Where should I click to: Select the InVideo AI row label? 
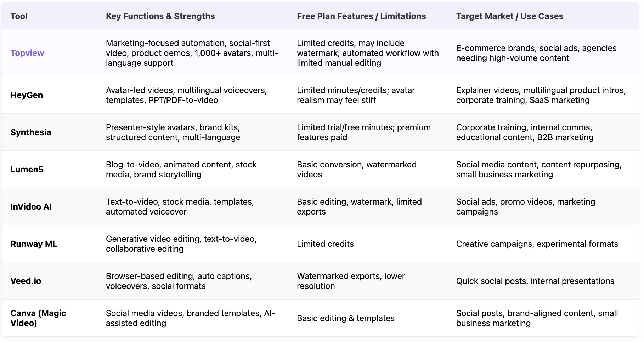pyautogui.click(x=31, y=207)
